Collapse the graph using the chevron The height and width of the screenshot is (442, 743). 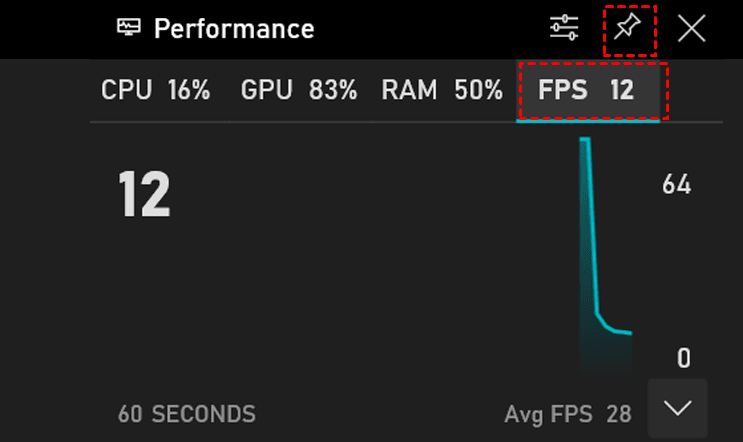678,408
